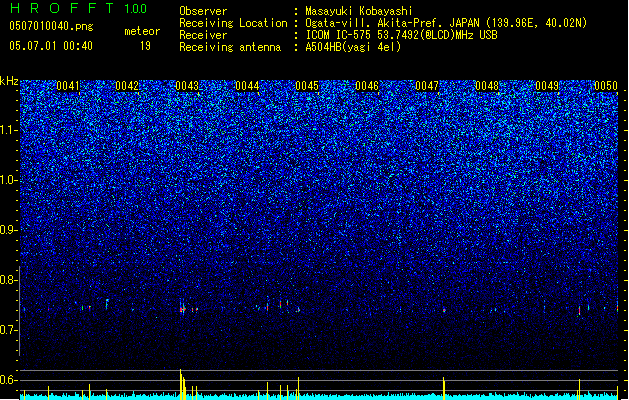Click the 0.8 frequency axis label
The height and width of the screenshot is (400, 629).
coord(9,280)
